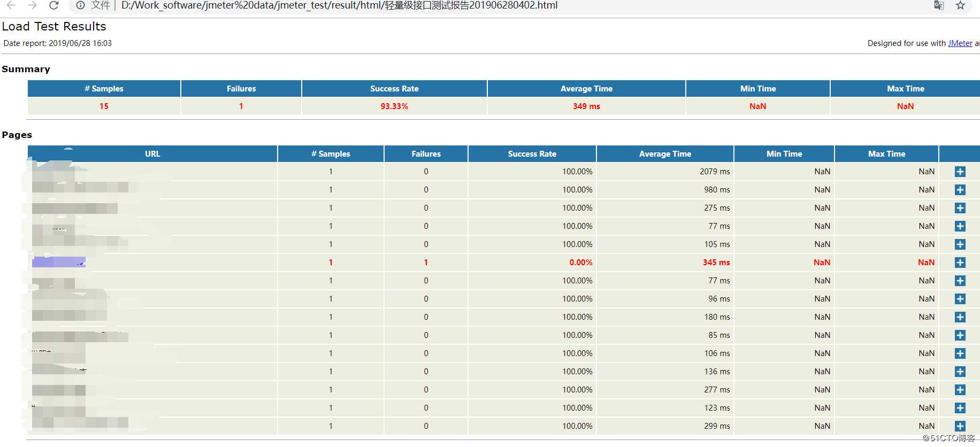The width and height of the screenshot is (980, 447).
Task: Click the Pages URL column header
Action: pyautogui.click(x=152, y=154)
